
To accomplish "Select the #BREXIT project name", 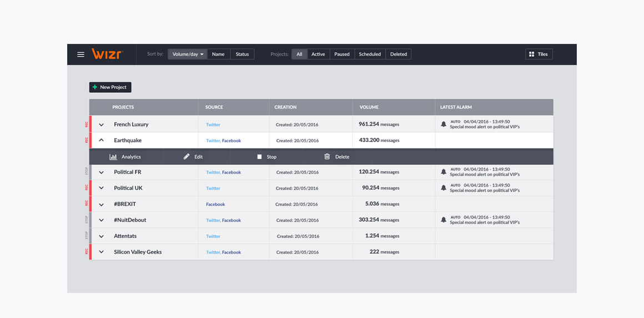I will (x=125, y=203).
